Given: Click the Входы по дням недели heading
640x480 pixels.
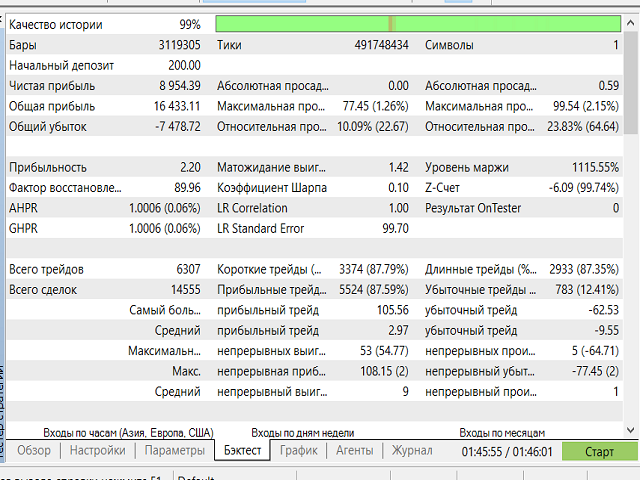Looking at the screenshot, I should coord(303,433).
